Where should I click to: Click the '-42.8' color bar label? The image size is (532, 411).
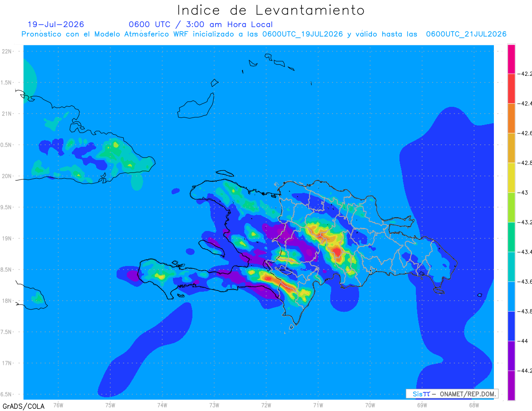(x=525, y=163)
